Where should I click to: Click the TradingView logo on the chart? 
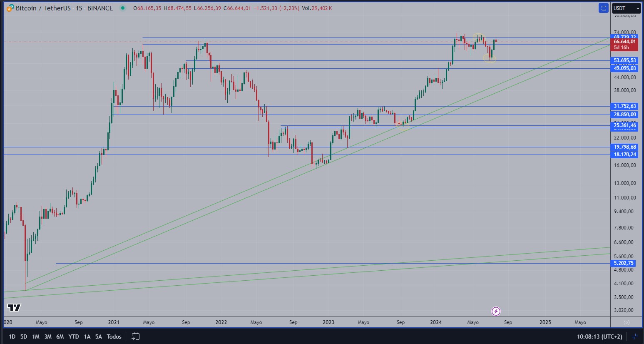tap(14, 308)
